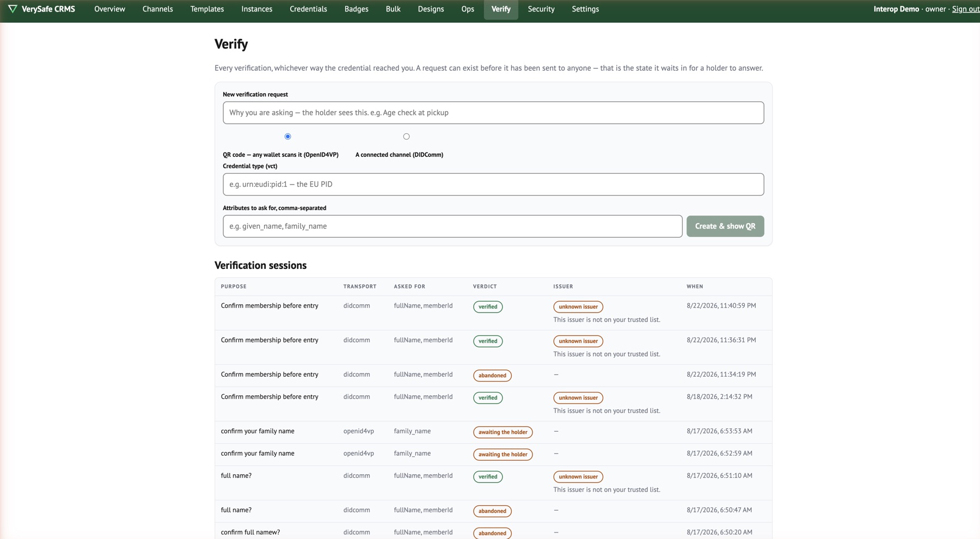Focus the verification purpose input field
The image size is (980, 539).
coord(493,113)
